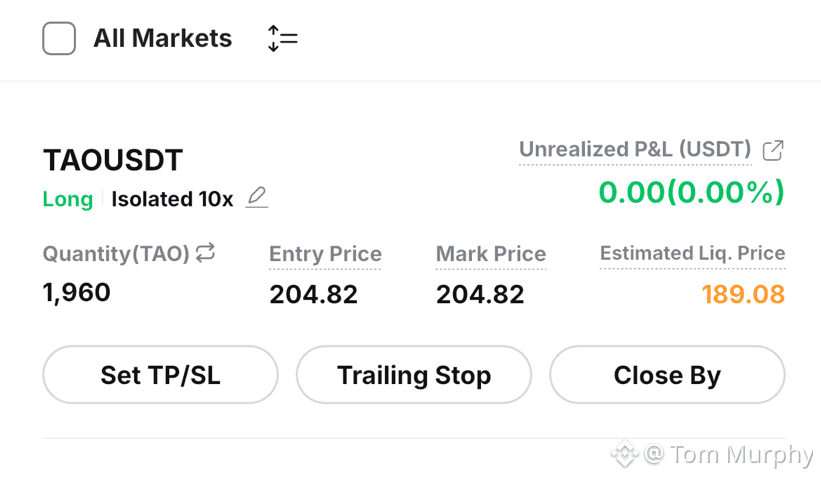
Task: Click the green 0.00(0.00%) P&L value
Action: pyautogui.click(x=692, y=192)
